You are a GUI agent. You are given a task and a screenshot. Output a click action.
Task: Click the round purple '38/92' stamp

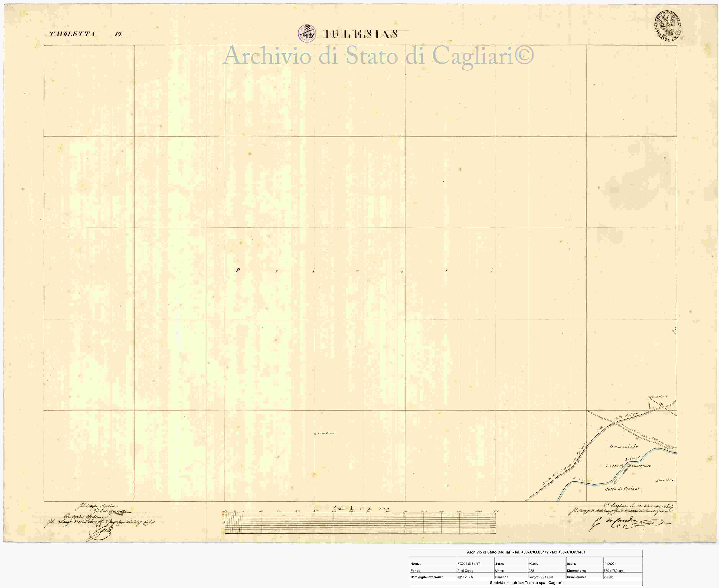click(307, 33)
